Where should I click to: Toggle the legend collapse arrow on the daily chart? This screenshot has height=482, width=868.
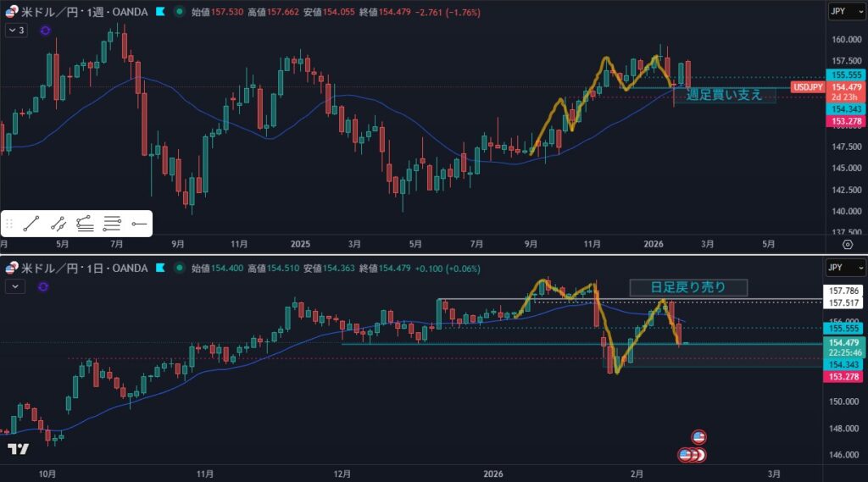click(x=14, y=287)
